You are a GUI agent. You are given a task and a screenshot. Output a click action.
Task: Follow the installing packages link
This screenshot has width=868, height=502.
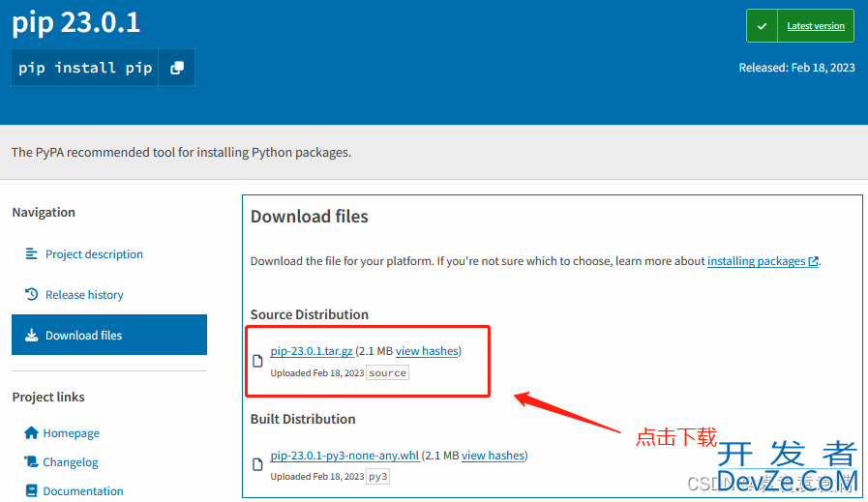(x=756, y=261)
